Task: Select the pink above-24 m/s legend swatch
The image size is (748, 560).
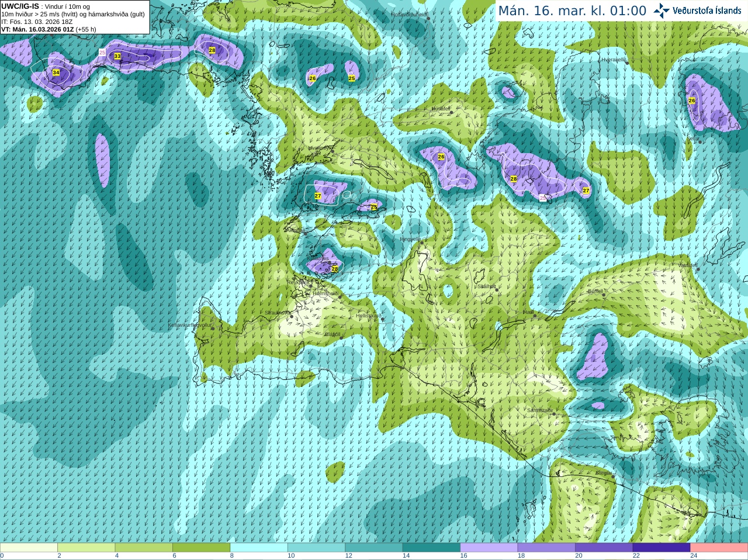Action: 719,548
